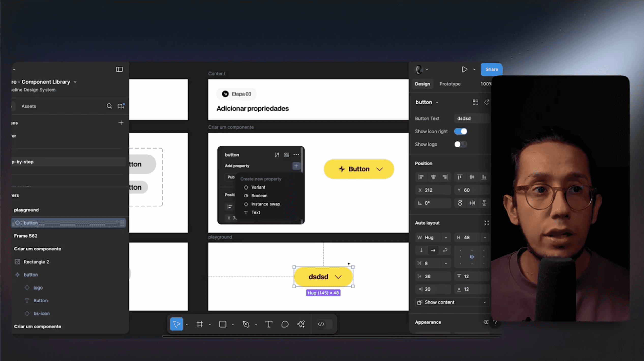Open the Assets tab
644x361 pixels.
[x=28, y=106]
